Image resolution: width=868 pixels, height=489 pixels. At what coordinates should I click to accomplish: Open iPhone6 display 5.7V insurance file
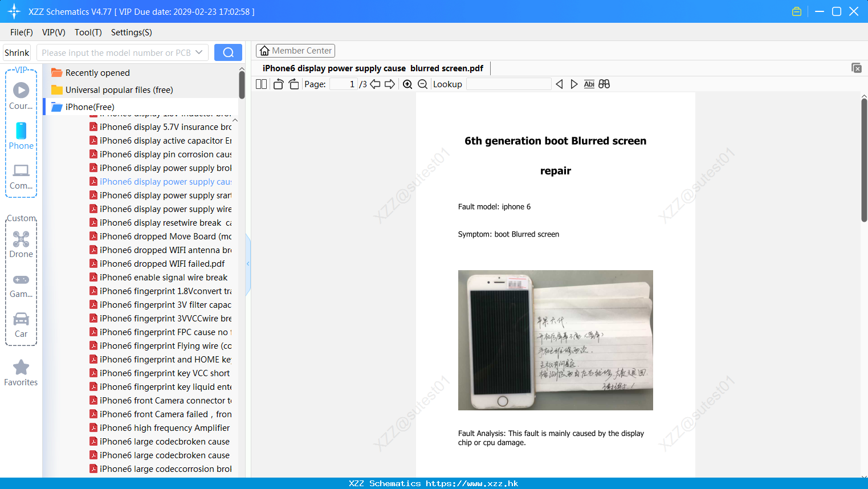point(161,127)
